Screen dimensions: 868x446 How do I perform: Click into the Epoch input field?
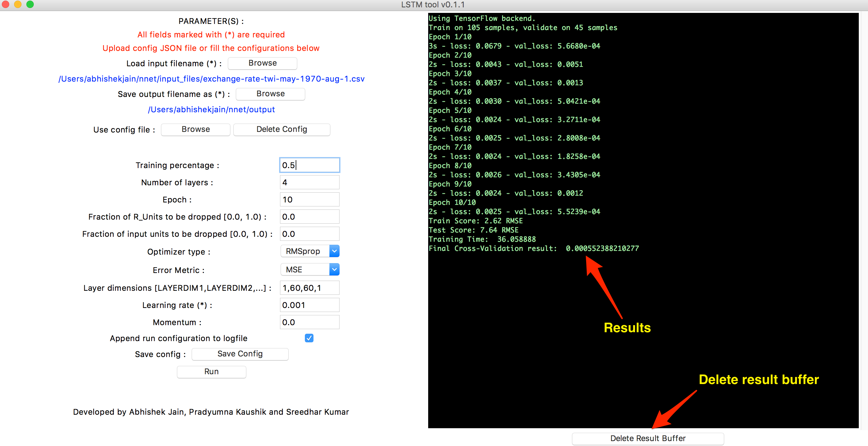tap(309, 200)
